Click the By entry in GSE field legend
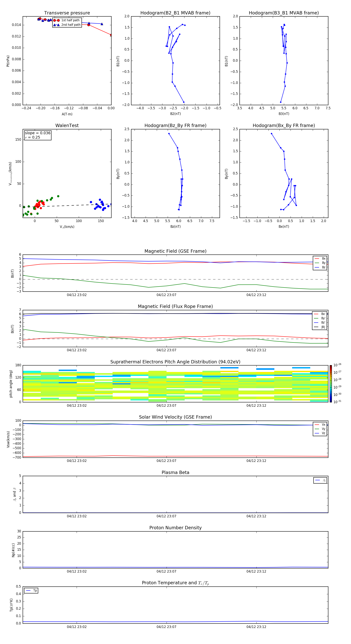 [320, 263]
